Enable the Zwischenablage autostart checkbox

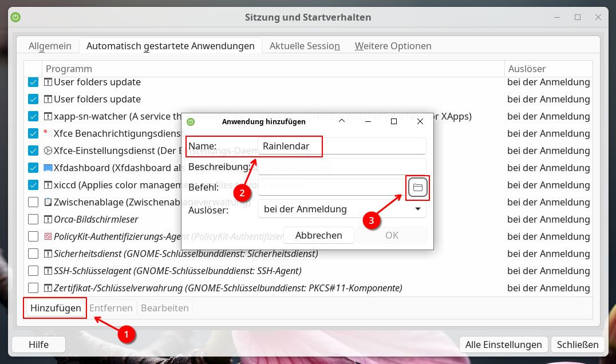(33, 202)
